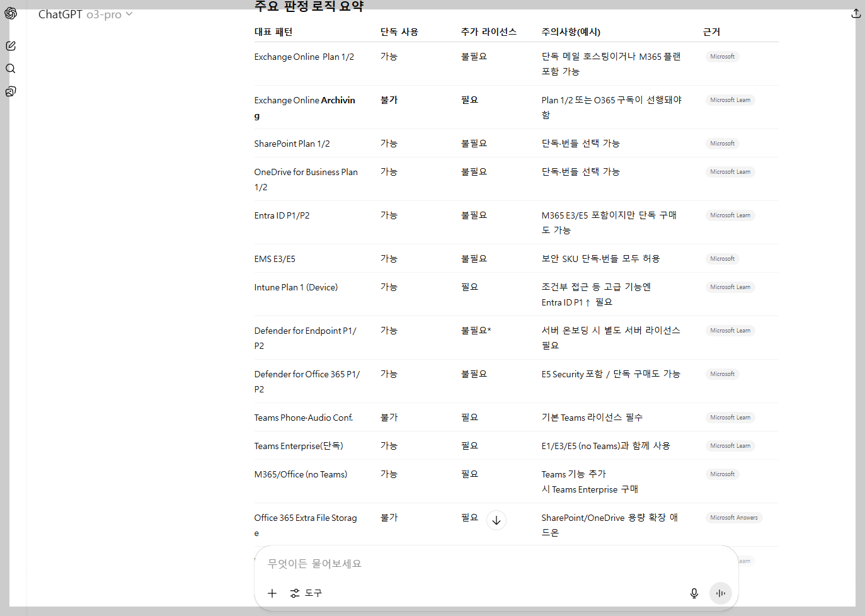This screenshot has height=616, width=865.
Task: Click the Teams Enterprise(단독) cell
Action: pos(299,446)
